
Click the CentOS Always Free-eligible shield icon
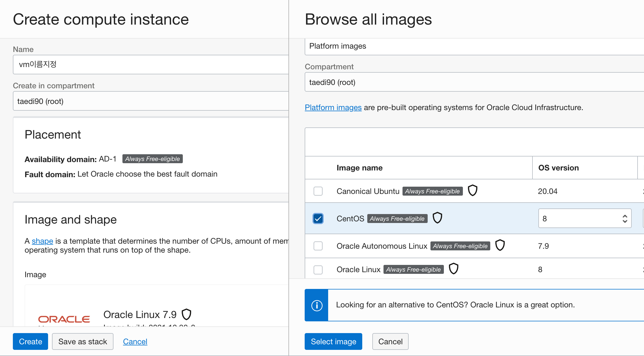coord(437,218)
